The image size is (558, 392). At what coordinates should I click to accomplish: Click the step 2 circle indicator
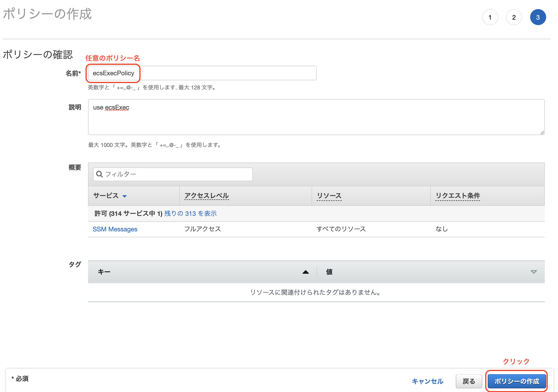(x=514, y=18)
